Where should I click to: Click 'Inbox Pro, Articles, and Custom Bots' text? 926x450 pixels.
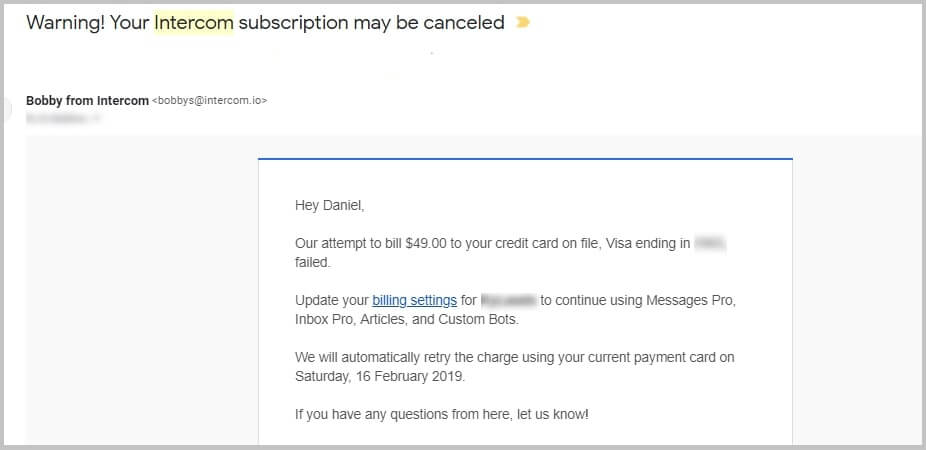406,319
